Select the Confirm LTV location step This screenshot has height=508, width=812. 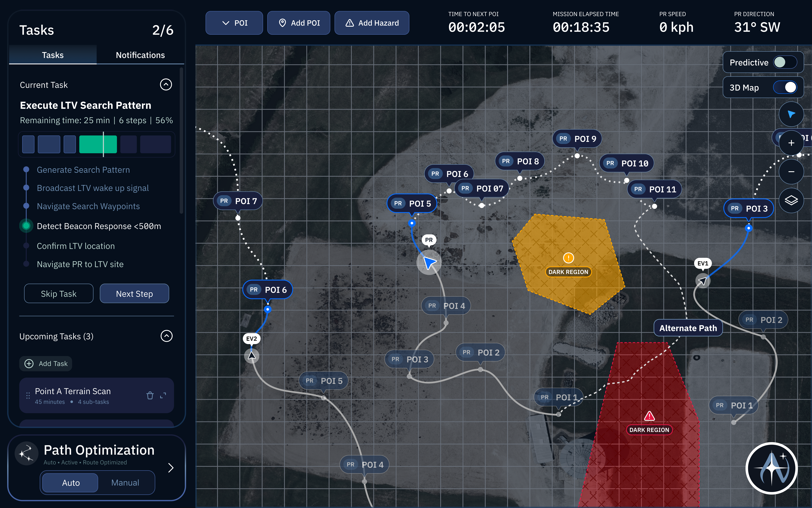pos(76,246)
